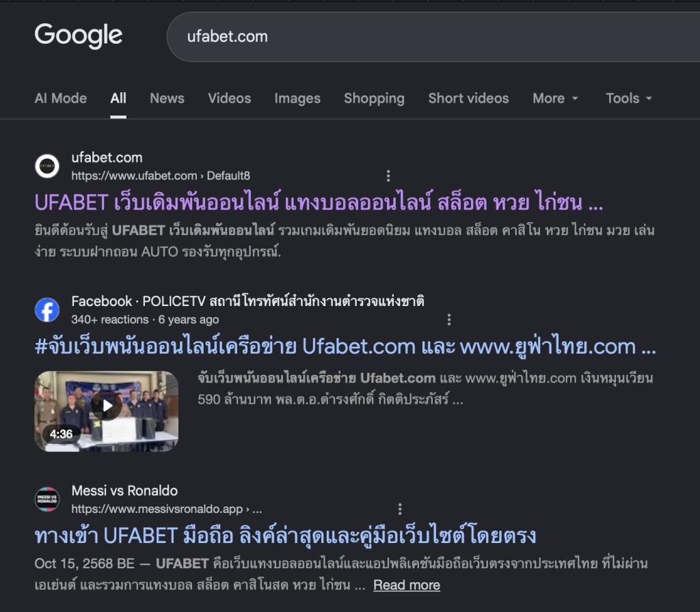Click the snippet mentioning '590 ล้านบาท'

click(425, 389)
